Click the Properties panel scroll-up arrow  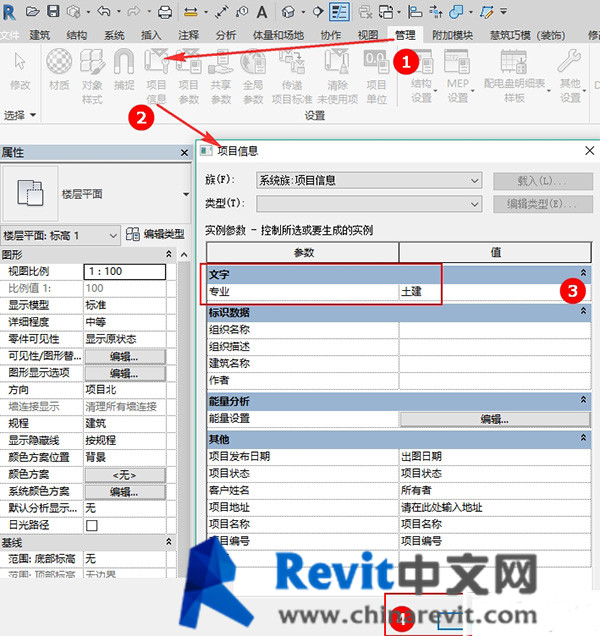click(x=184, y=255)
